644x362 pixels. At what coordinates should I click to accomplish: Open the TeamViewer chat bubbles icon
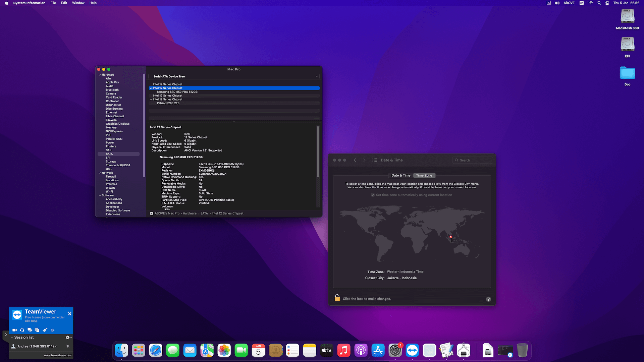click(x=30, y=330)
